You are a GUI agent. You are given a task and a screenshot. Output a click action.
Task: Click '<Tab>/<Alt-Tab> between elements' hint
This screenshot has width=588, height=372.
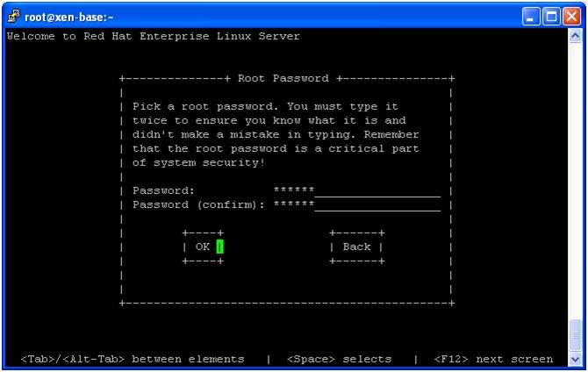[133, 359]
